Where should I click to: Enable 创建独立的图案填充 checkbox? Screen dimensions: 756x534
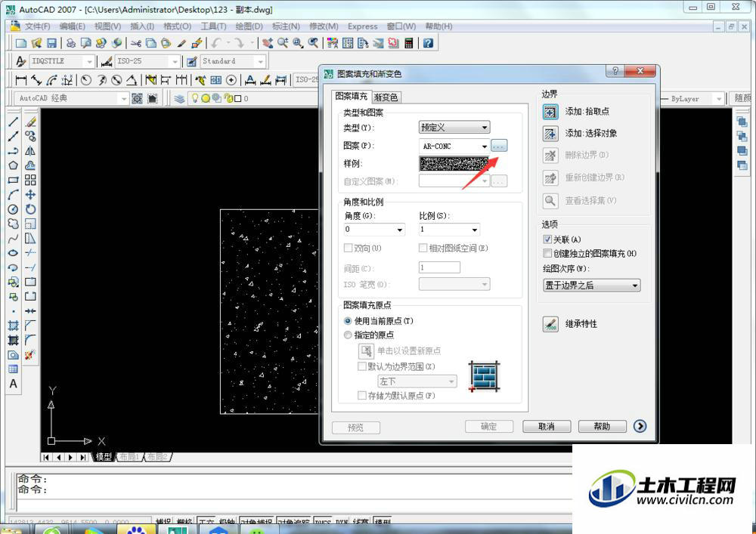(547, 253)
